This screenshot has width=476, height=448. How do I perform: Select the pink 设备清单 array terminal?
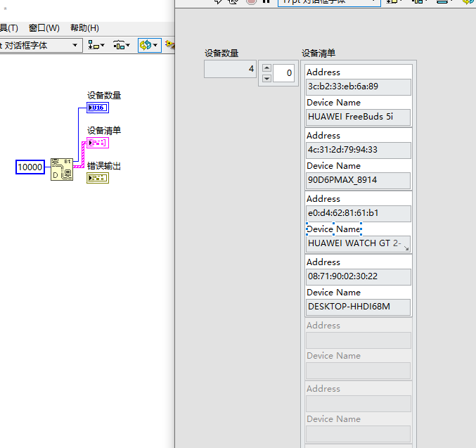coord(98,143)
